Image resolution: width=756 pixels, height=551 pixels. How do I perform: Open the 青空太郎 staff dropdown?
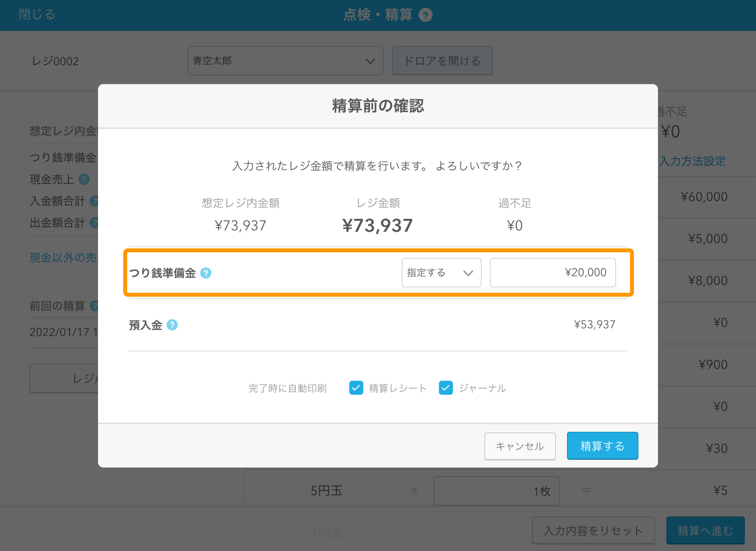click(x=285, y=61)
